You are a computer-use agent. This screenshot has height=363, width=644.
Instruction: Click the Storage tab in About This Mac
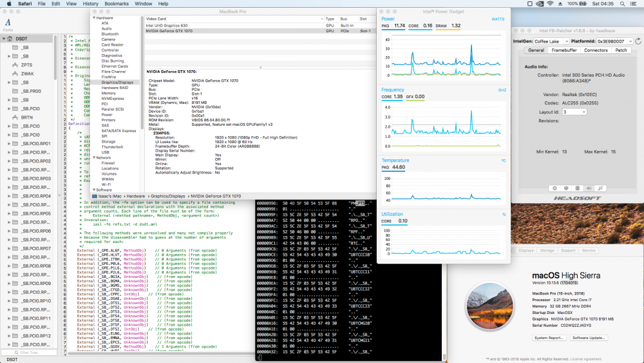point(547,250)
